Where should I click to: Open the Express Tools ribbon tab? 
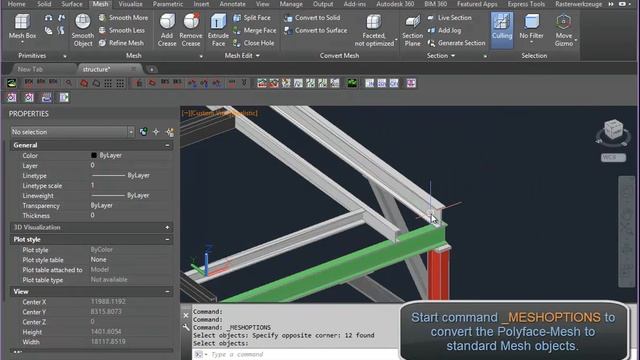526,4
